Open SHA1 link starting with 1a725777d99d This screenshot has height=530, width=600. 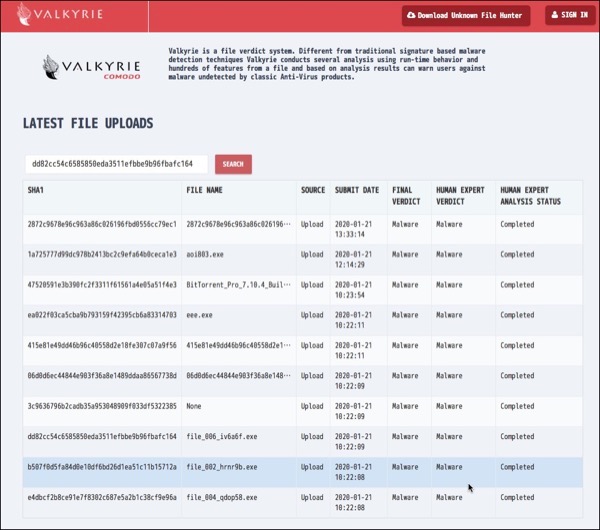point(102,254)
